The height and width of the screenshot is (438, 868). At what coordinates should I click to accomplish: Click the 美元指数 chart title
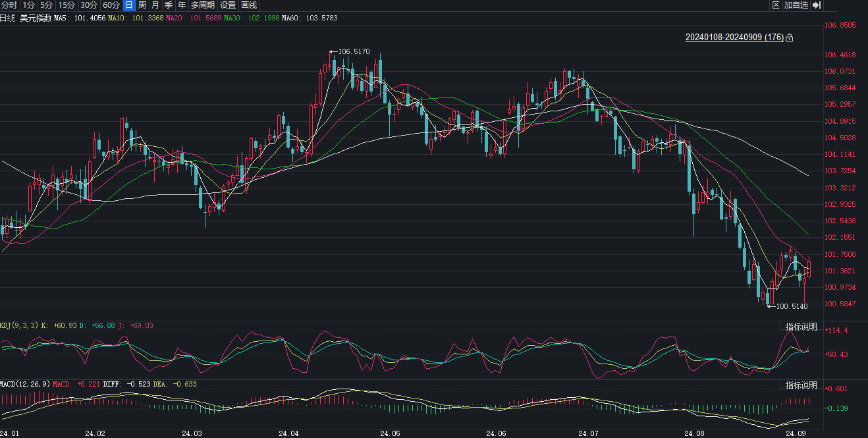coord(36,18)
